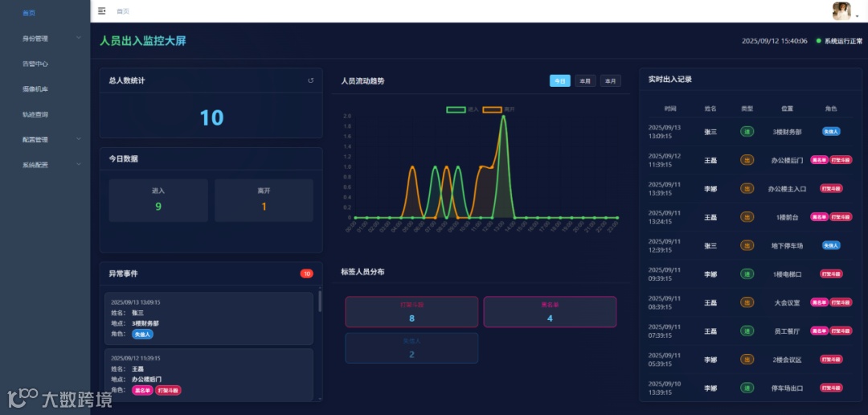This screenshot has height=415, width=868.
Task: Click the 出 badge in the 大会议室 row
Action: click(x=747, y=302)
